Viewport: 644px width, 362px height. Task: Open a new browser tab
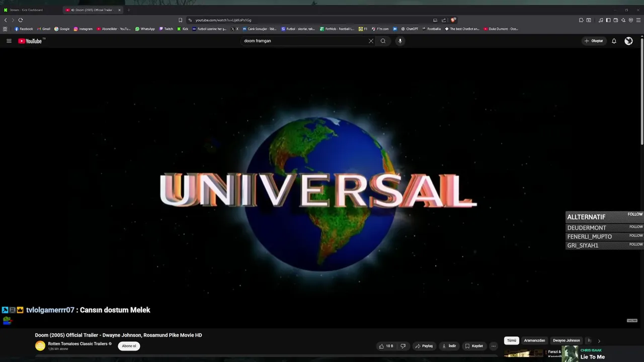pos(128,10)
